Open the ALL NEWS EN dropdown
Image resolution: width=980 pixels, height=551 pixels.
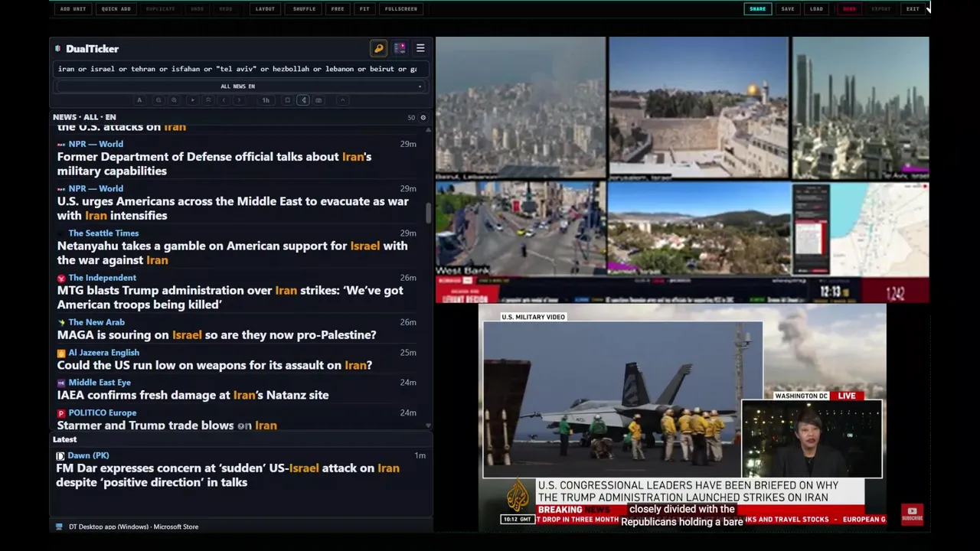pyautogui.click(x=240, y=86)
